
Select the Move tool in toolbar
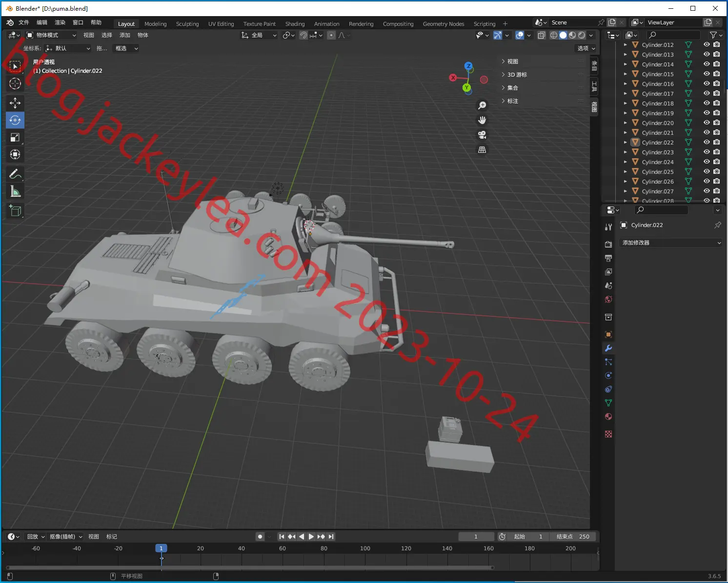15,103
